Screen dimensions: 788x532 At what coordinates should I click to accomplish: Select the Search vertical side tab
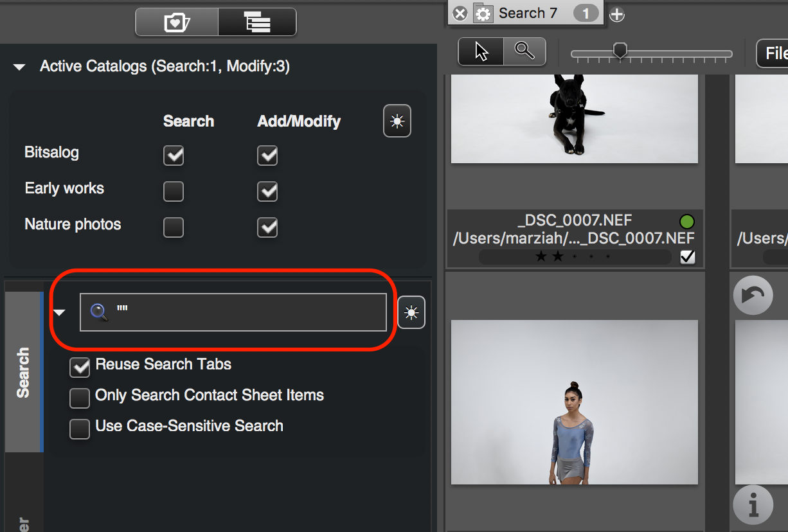24,372
